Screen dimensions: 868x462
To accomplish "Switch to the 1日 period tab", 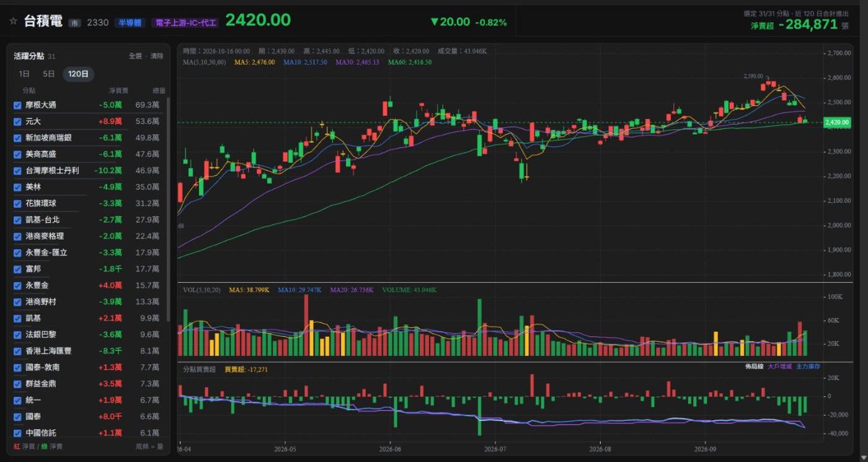I will (x=24, y=74).
